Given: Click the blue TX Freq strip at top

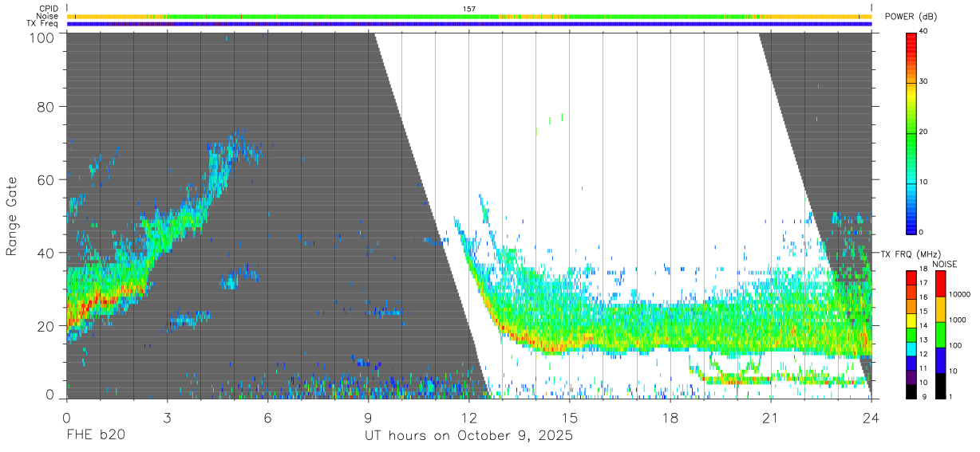Looking at the screenshot, I should 469,24.
